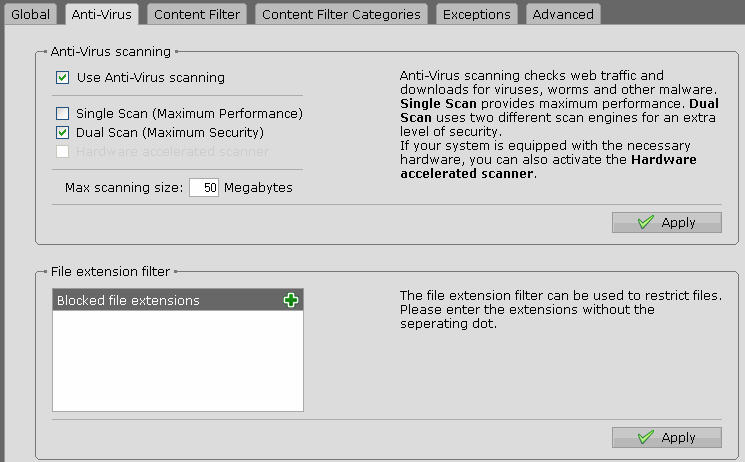
Task: Uncheck Dual Scan (Maximum Security)
Action: pos(63,132)
